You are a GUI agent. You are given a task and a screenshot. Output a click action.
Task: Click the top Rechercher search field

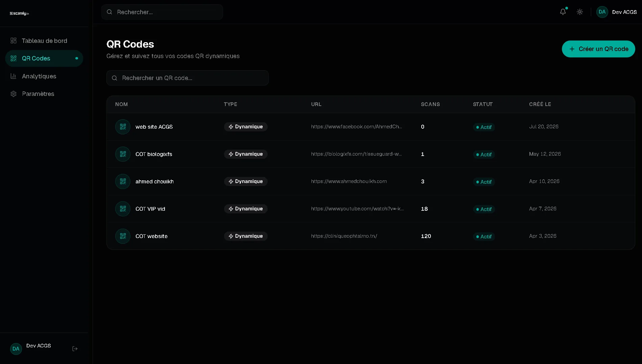162,12
